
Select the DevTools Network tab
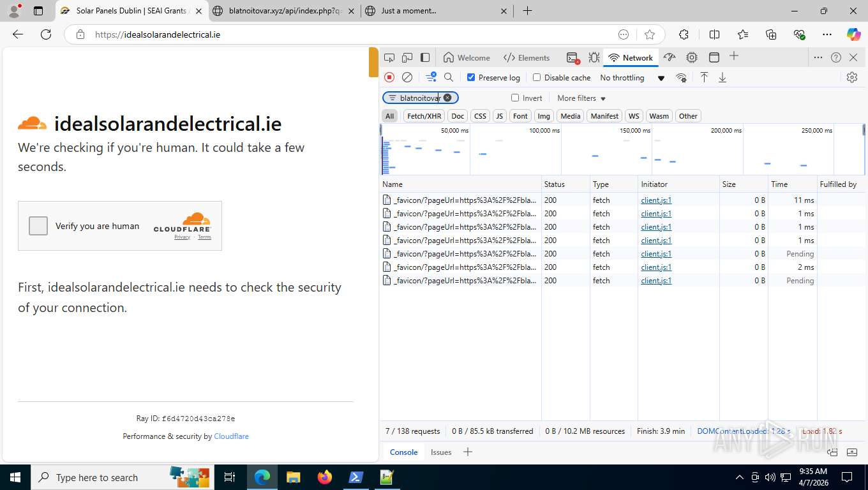coord(631,57)
